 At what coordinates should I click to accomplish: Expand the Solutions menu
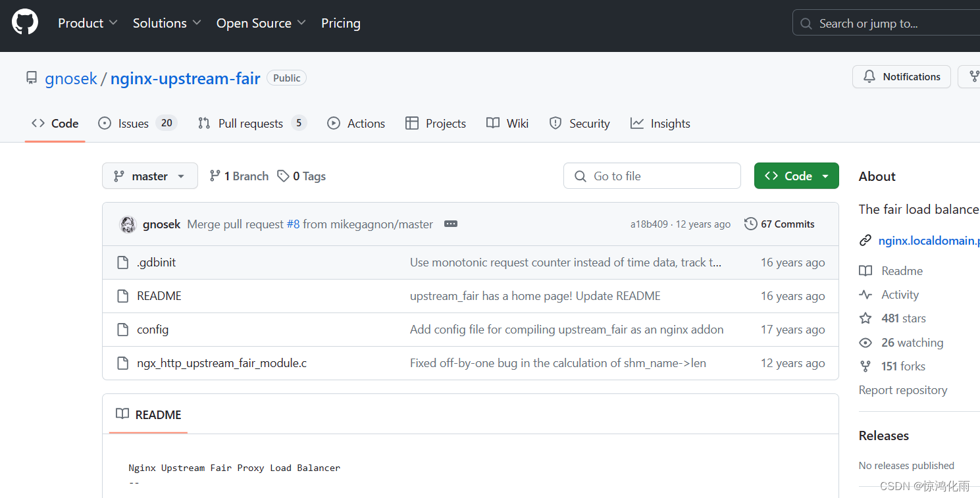167,23
